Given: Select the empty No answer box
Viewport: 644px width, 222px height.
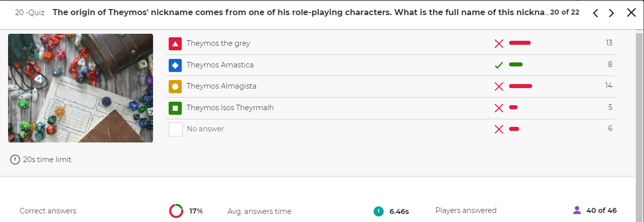Looking at the screenshot, I should 175,129.
